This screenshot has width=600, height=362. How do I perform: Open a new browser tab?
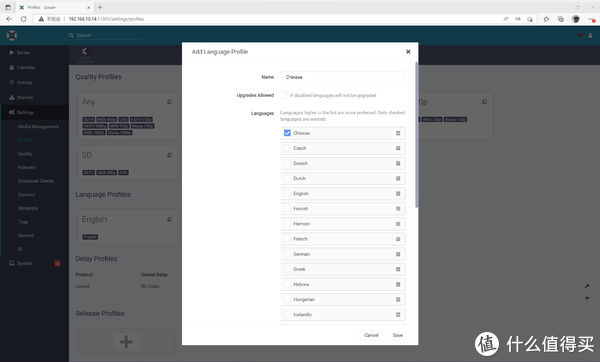coord(100,7)
